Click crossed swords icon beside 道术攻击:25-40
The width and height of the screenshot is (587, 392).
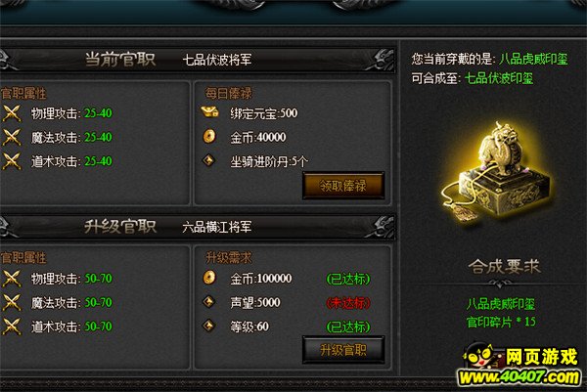pos(12,161)
